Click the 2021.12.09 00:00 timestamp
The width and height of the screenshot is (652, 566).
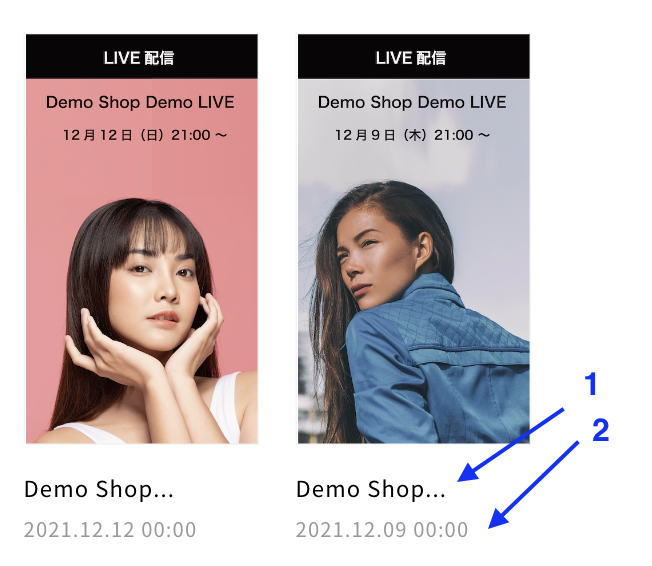(x=382, y=530)
